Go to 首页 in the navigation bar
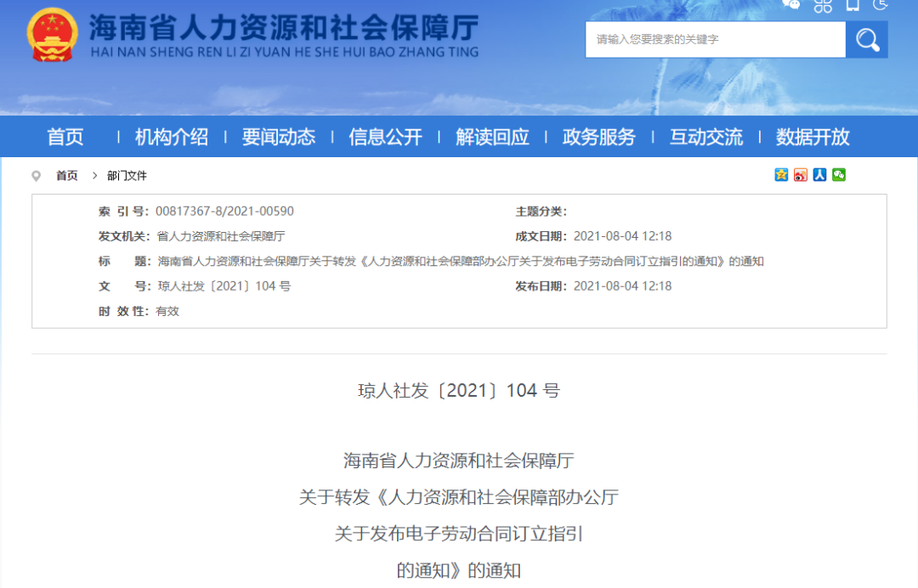918x588 pixels. (x=65, y=137)
